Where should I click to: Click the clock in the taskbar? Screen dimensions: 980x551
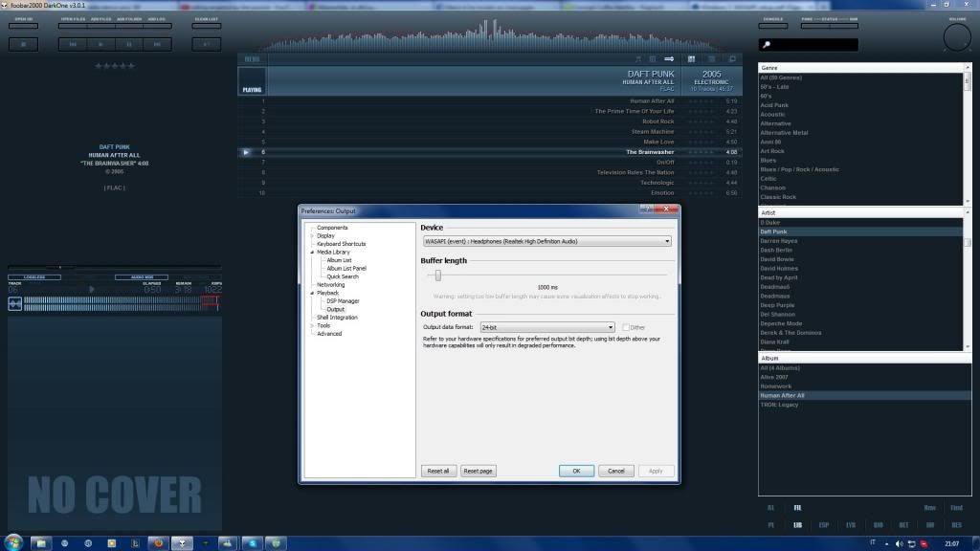[x=952, y=543]
